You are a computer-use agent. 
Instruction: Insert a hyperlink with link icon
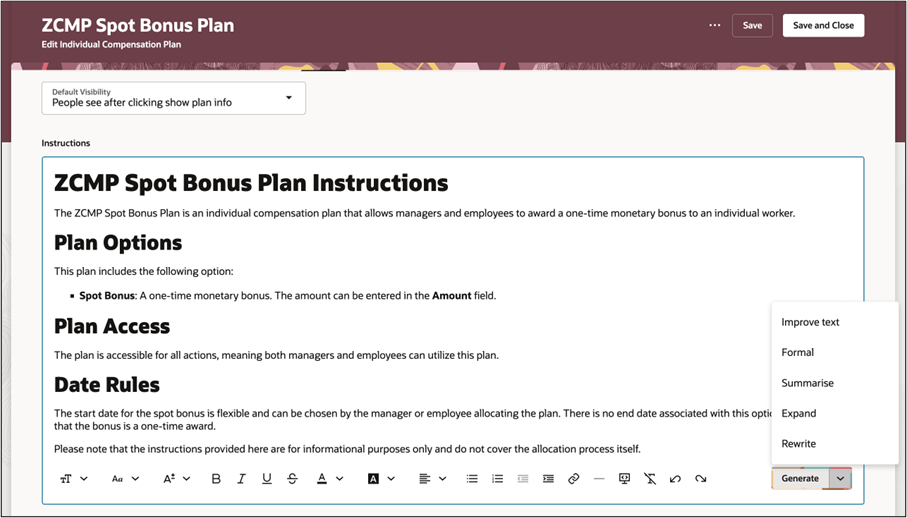573,479
